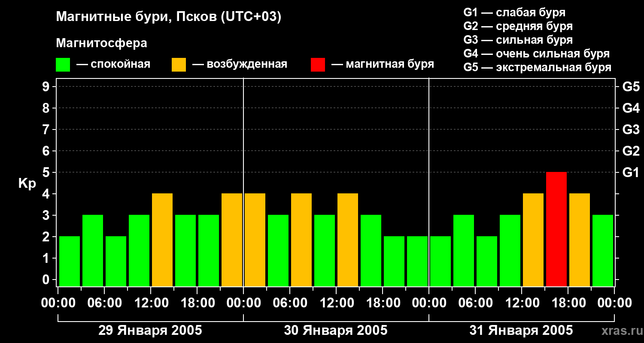The height and width of the screenshot is (343, 644).
Task: Select the legend line 'G1 — слабая буря'
Action: [x=514, y=12]
